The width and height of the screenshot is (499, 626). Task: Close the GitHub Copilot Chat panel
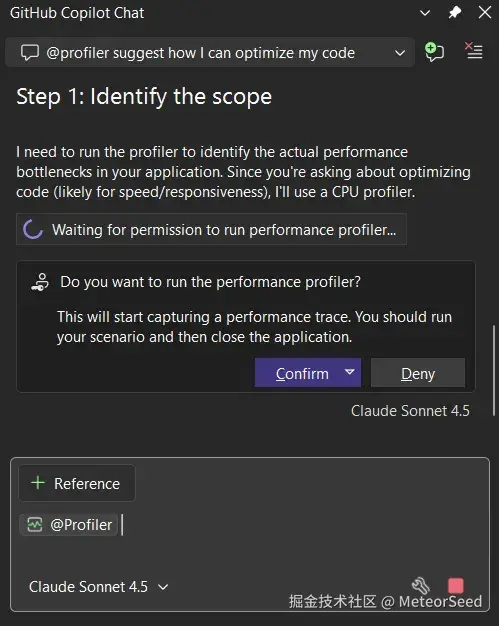click(485, 13)
